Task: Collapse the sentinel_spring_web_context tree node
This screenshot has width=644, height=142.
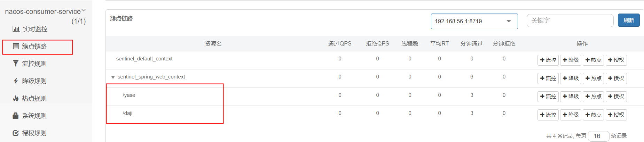Action: click(x=113, y=77)
